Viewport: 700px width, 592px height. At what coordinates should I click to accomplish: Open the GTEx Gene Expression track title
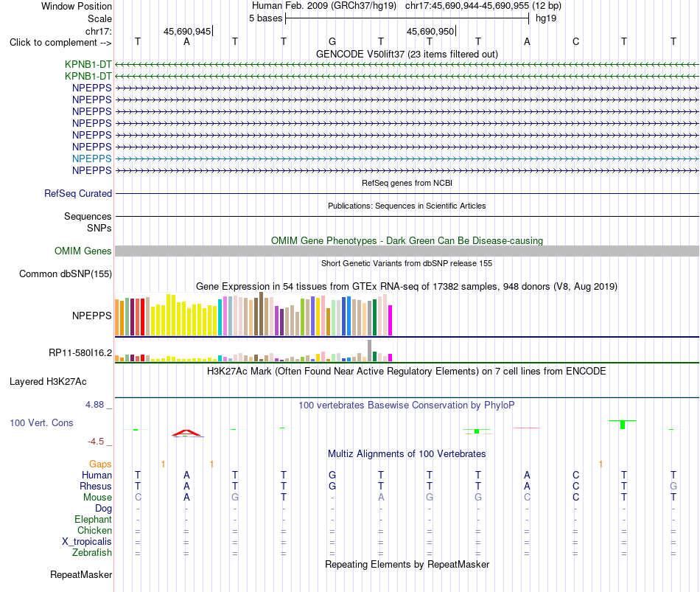(407, 286)
